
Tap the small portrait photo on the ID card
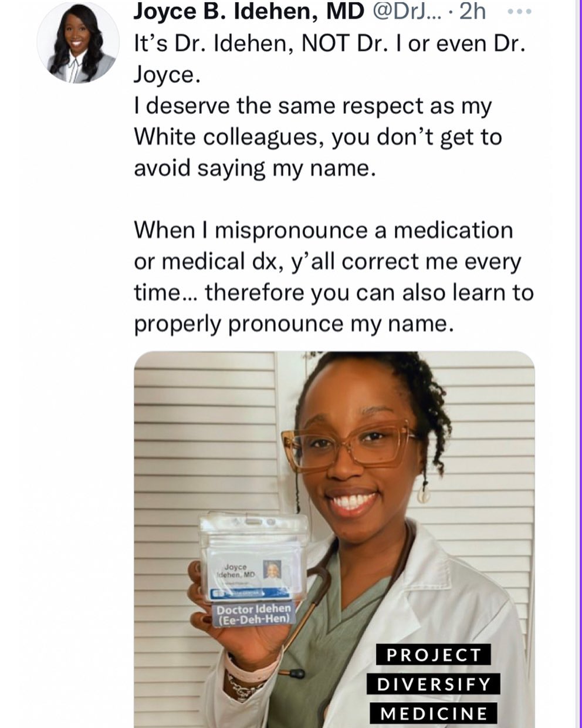click(x=272, y=570)
